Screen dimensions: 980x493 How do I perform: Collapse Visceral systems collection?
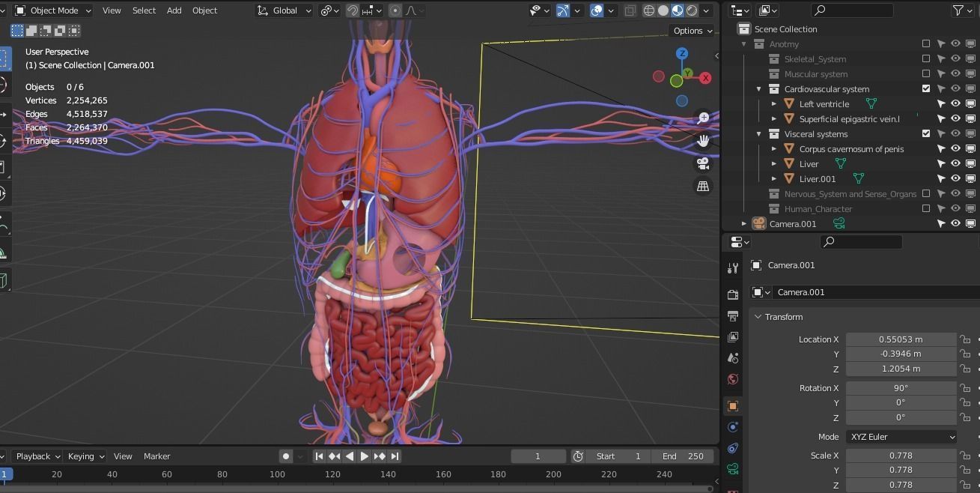758,134
